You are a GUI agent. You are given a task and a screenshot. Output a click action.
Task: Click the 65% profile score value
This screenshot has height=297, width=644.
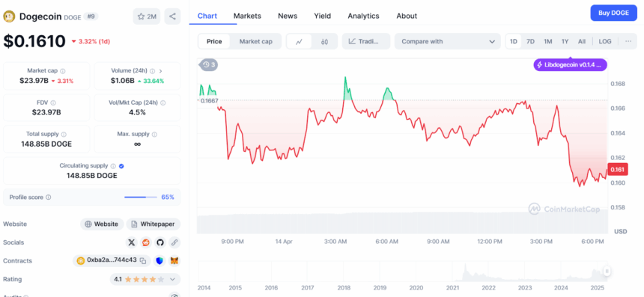[168, 198]
